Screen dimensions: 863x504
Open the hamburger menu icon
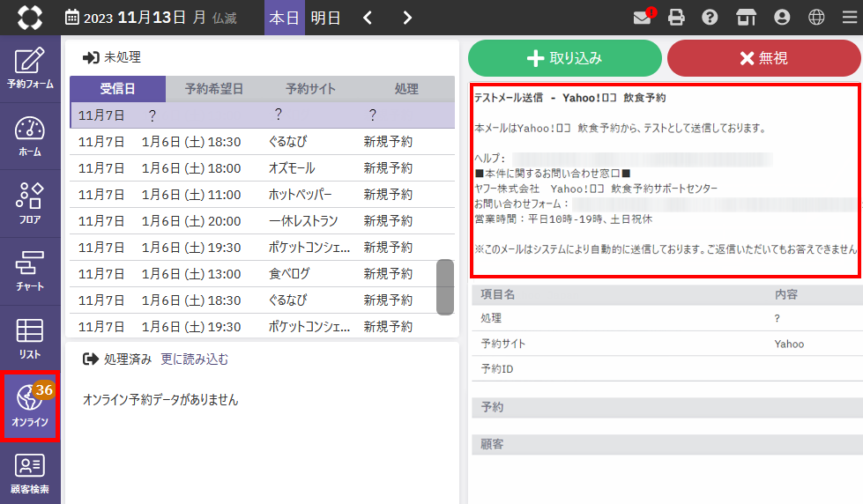click(x=849, y=18)
